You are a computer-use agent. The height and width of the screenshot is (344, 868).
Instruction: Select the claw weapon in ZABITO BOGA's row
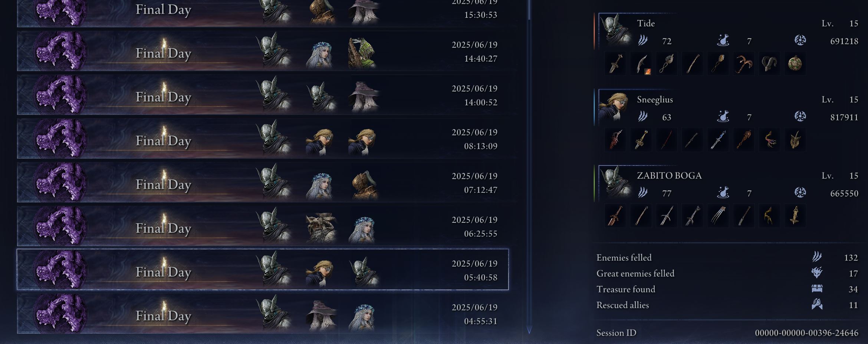pyautogui.click(x=718, y=216)
